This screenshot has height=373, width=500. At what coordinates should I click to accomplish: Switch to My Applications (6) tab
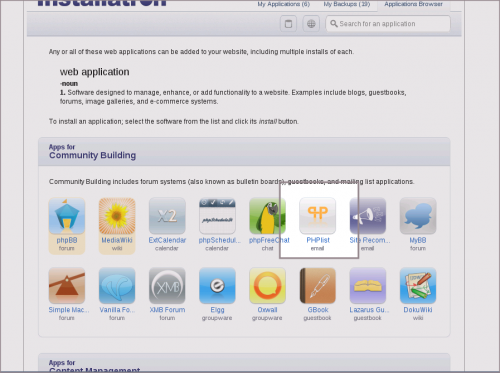(283, 4)
